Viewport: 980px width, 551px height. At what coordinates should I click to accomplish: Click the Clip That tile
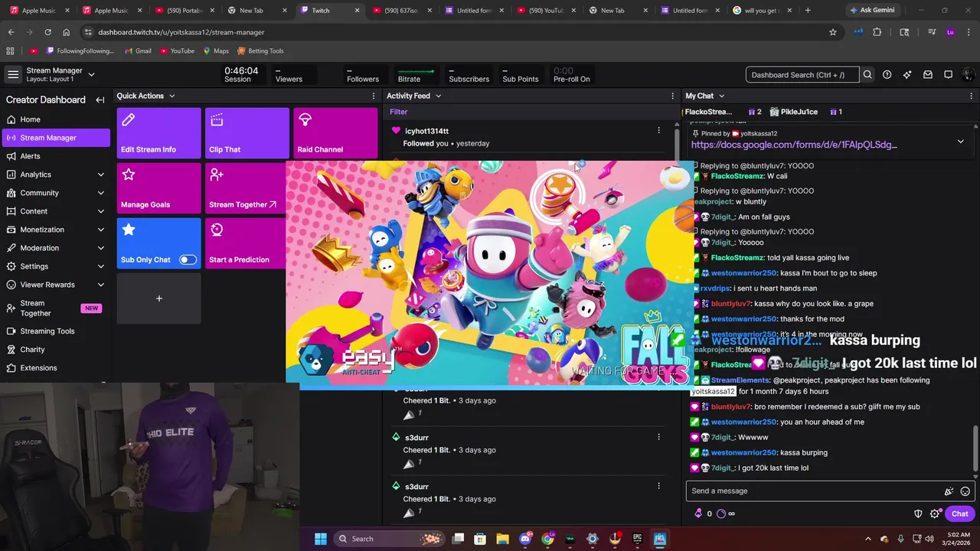(x=247, y=133)
